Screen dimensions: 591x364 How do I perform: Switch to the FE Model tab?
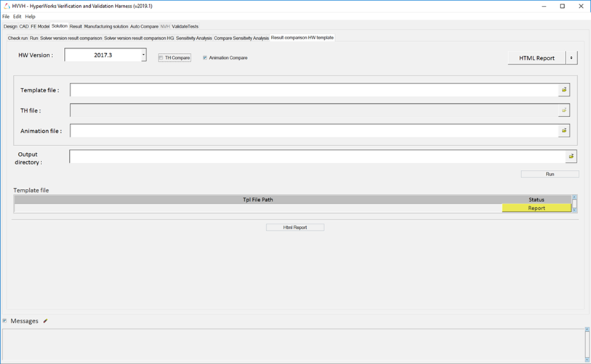point(40,26)
